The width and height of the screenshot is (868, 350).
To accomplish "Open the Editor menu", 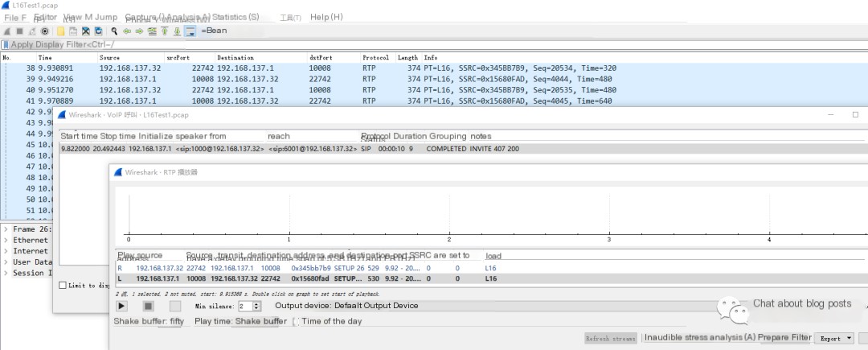I will 45,17.
